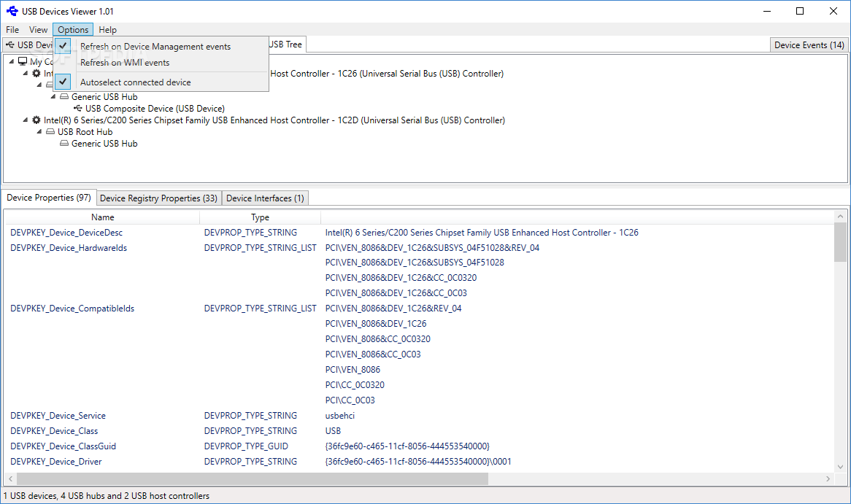Select the DEVPKEY_Device_Service row

(58, 415)
